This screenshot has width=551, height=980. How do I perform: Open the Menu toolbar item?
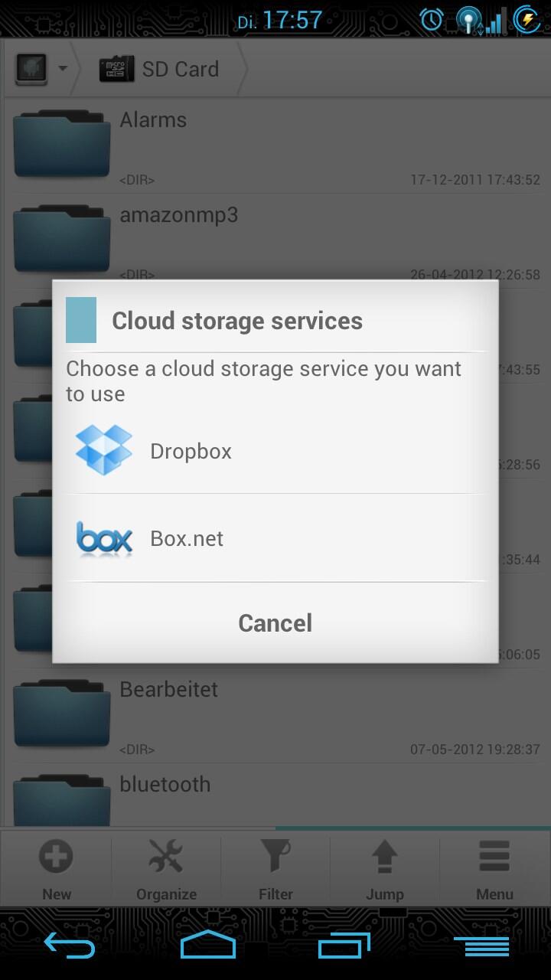click(x=494, y=868)
